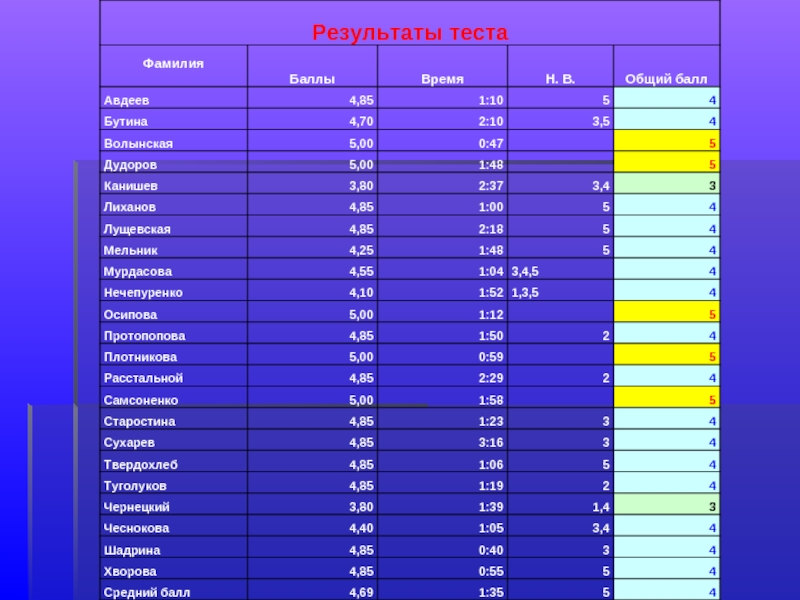The width and height of the screenshot is (800, 600).
Task: Click the yellow grade 5 cell for Осипова
Action: [666, 312]
